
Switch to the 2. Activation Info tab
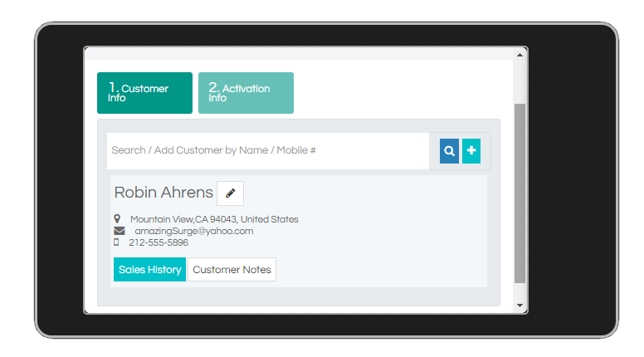(x=246, y=93)
